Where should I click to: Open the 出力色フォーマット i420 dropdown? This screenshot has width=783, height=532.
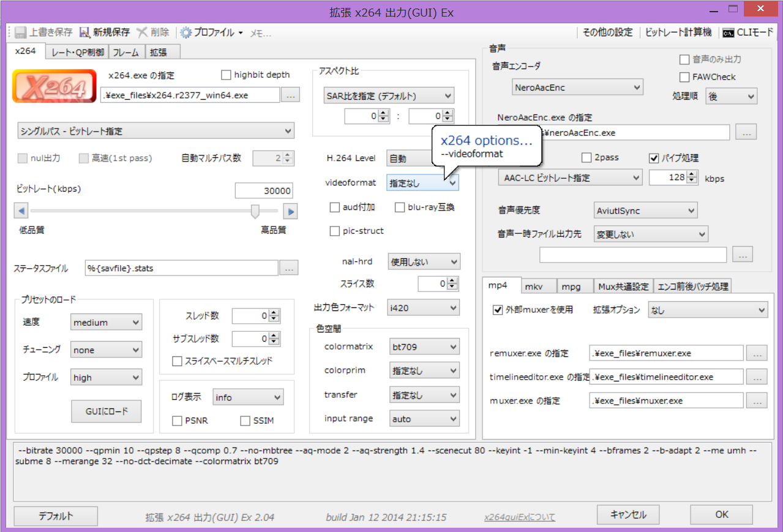(x=423, y=308)
